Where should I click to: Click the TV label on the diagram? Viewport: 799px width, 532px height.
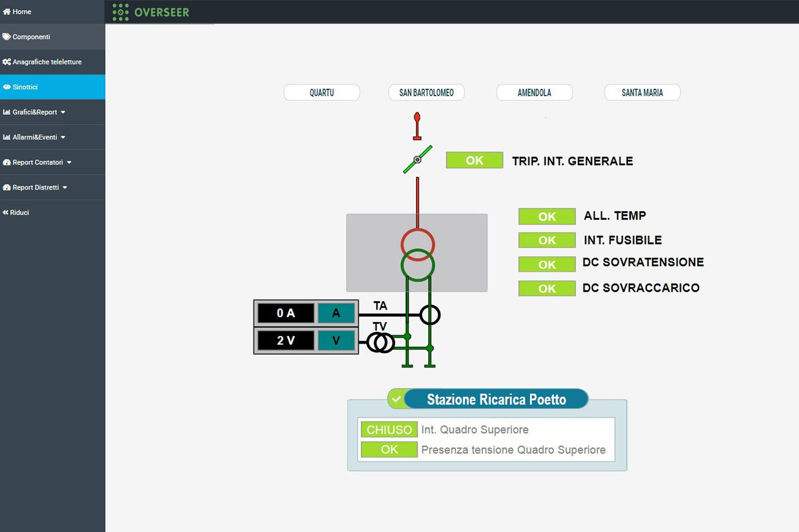click(x=379, y=327)
